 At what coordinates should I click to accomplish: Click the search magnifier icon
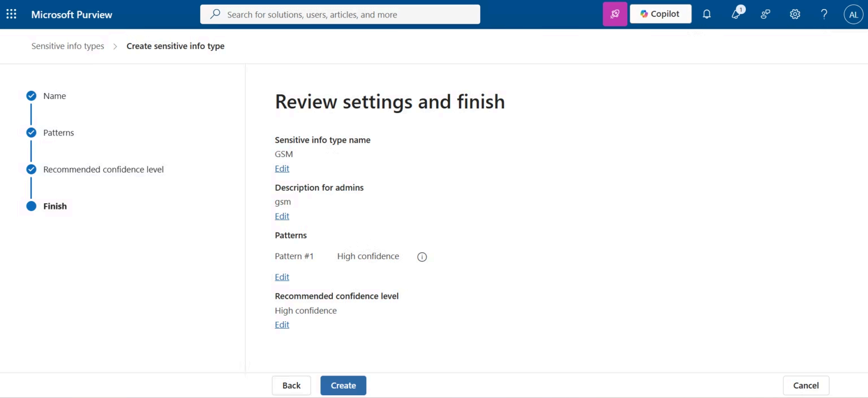coord(215,14)
